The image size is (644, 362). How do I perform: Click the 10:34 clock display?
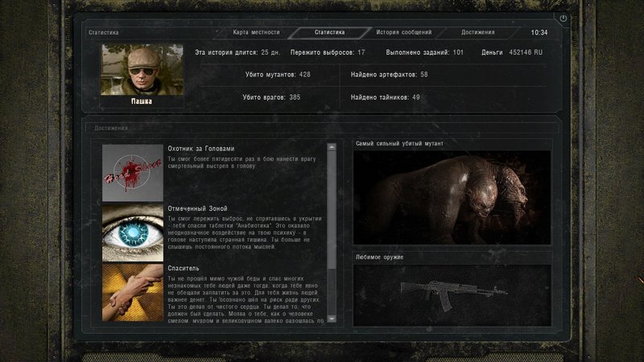(x=539, y=33)
